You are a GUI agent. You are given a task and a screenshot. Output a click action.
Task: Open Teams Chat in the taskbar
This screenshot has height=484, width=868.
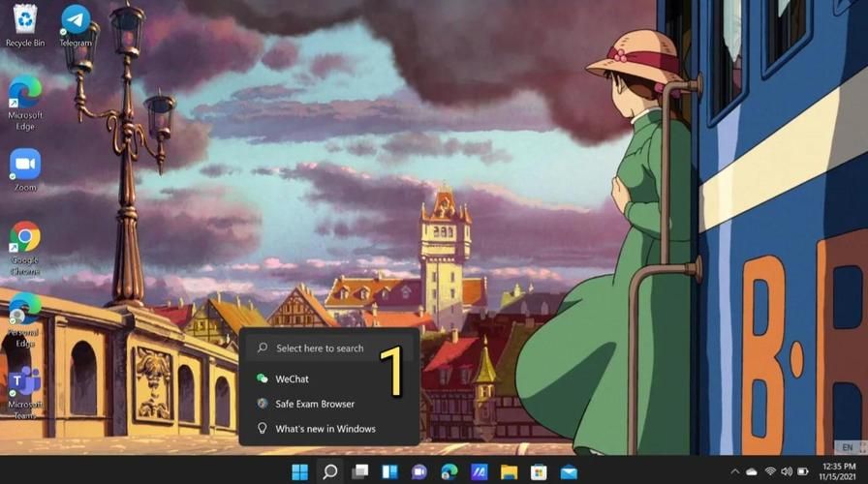coord(419,471)
